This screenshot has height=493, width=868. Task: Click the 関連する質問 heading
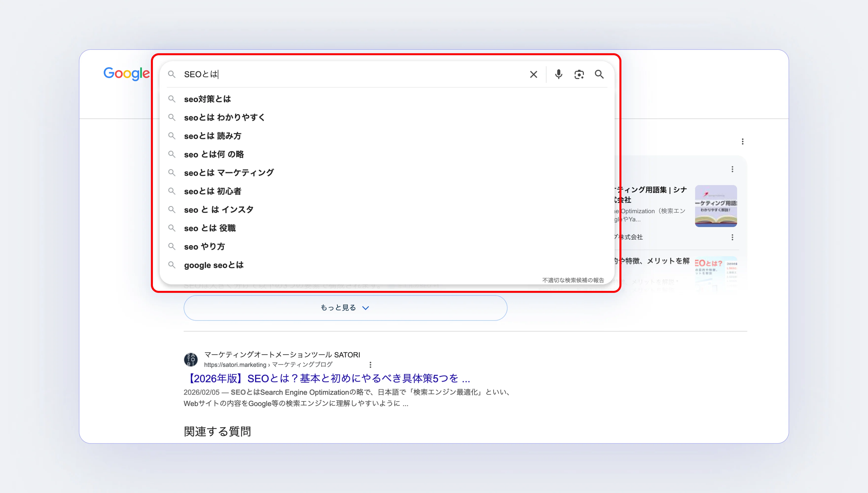pos(217,431)
